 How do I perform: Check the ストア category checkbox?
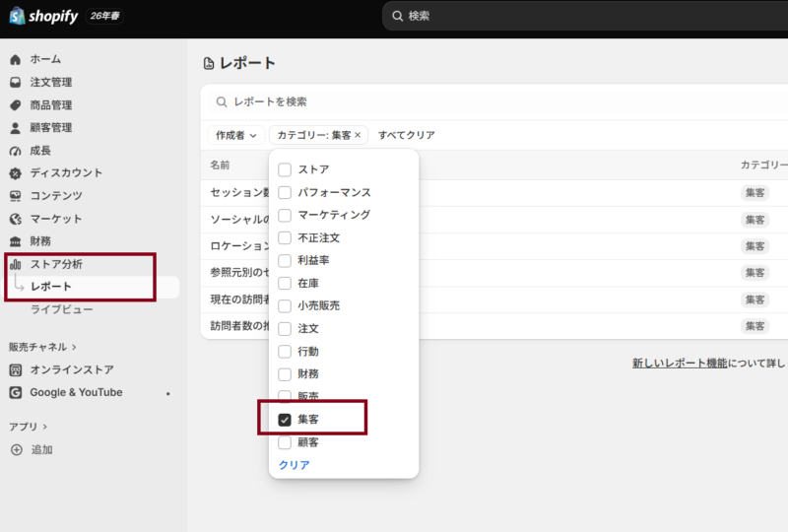285,170
